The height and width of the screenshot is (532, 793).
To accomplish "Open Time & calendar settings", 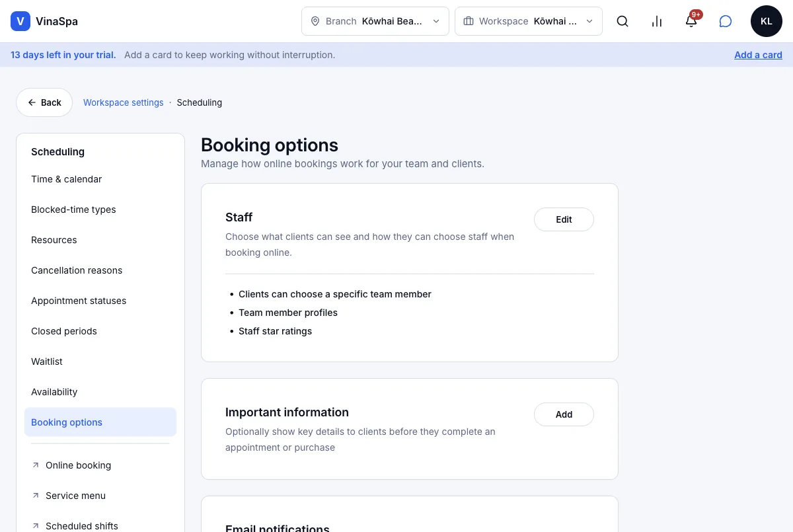I will point(100,179).
